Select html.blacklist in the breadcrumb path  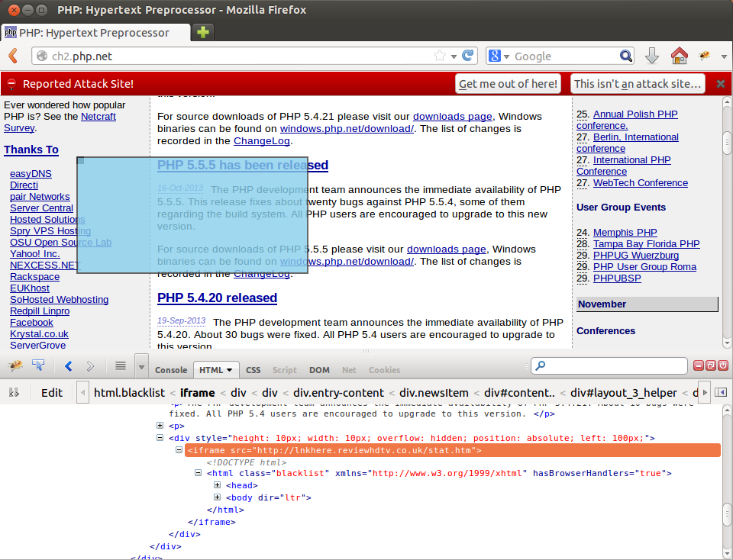(130, 393)
